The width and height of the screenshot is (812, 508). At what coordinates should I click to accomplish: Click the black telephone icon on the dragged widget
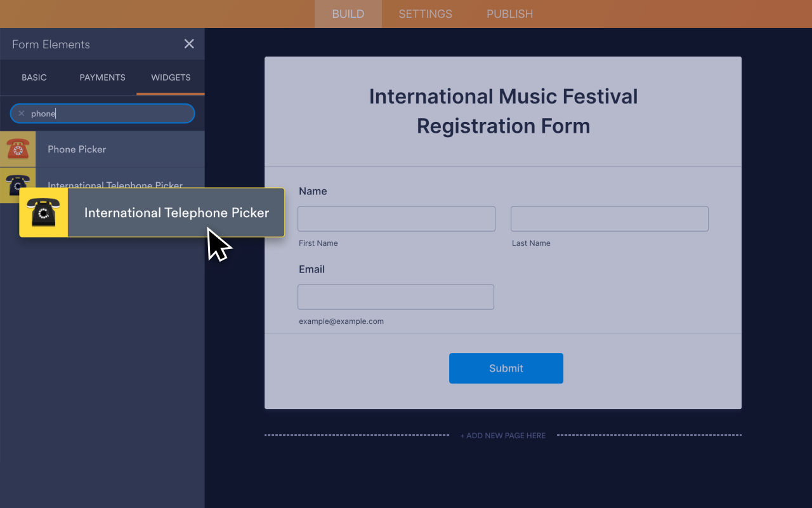pos(43,212)
